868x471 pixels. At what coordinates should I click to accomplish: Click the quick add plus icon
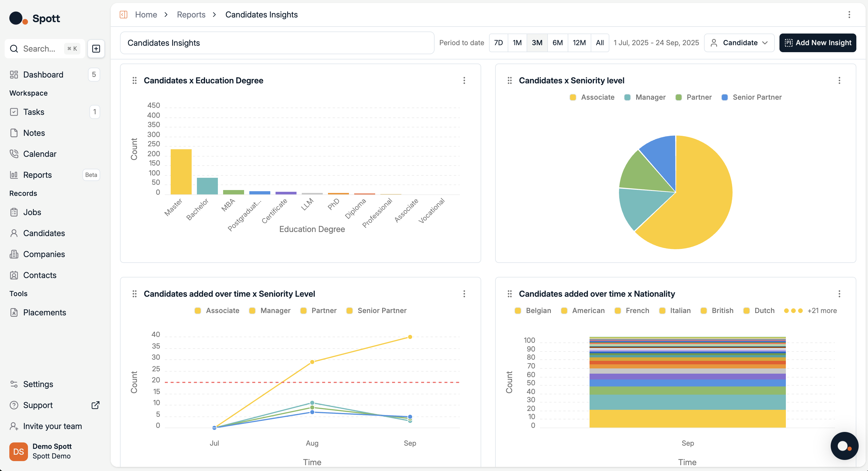96,49
